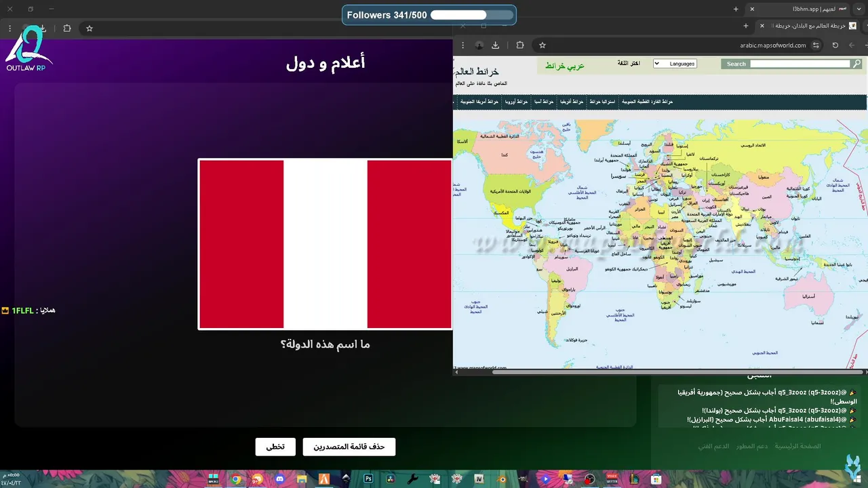Open the tab search chevron dropdown
This screenshot has height=488, width=868.
point(859,9)
